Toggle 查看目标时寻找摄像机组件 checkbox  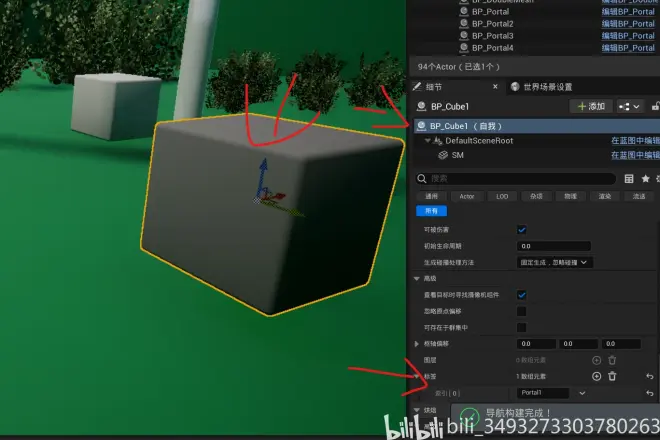[522, 295]
